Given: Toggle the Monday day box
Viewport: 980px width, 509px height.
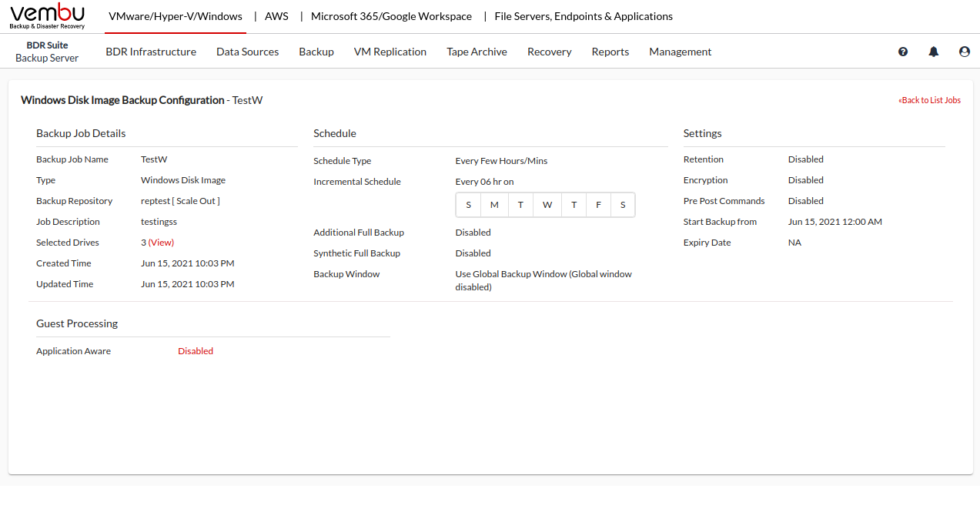Looking at the screenshot, I should 494,205.
